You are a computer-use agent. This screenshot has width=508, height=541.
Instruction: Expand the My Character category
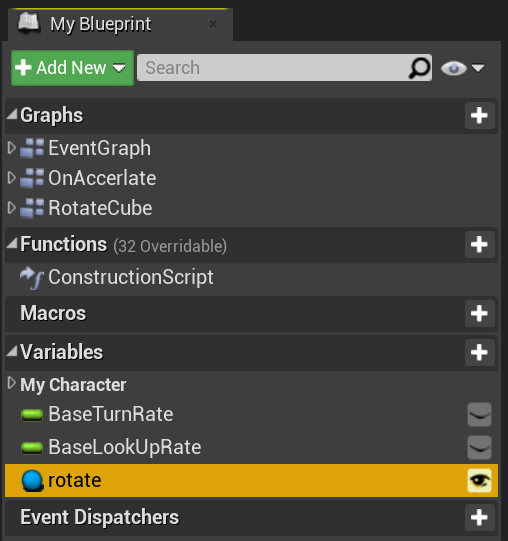point(12,383)
